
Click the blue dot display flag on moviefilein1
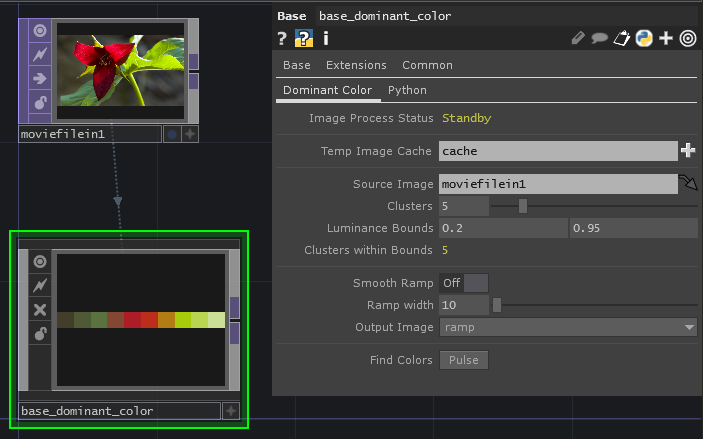point(172,134)
